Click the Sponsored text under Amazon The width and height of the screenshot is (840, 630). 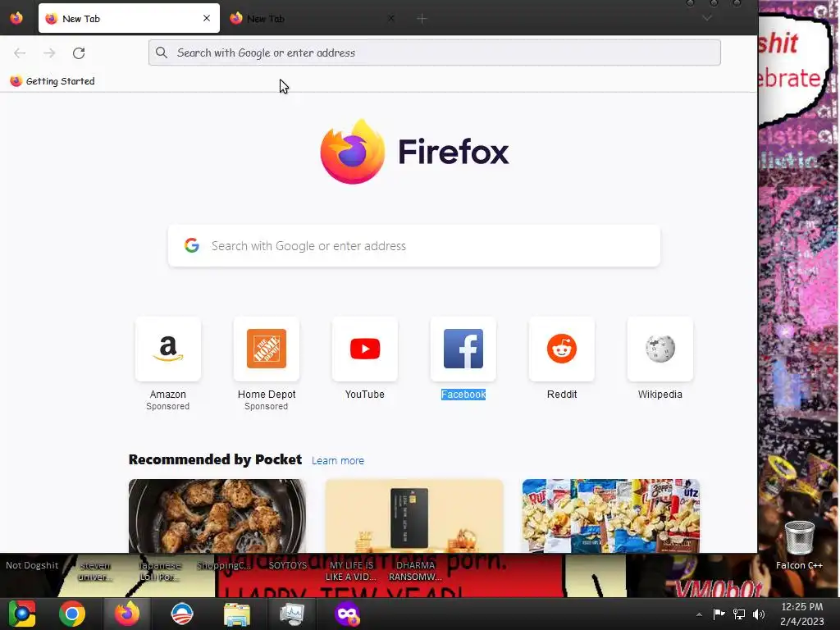coord(167,407)
